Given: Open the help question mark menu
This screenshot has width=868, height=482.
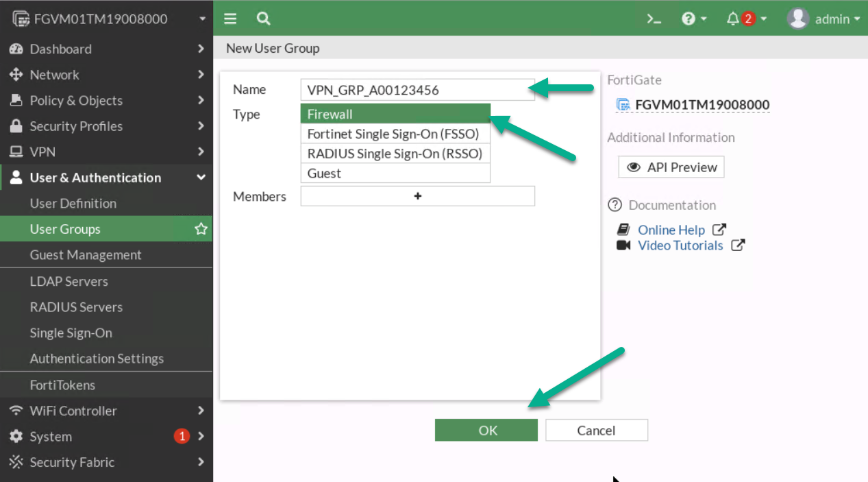Looking at the screenshot, I should pyautogui.click(x=694, y=19).
